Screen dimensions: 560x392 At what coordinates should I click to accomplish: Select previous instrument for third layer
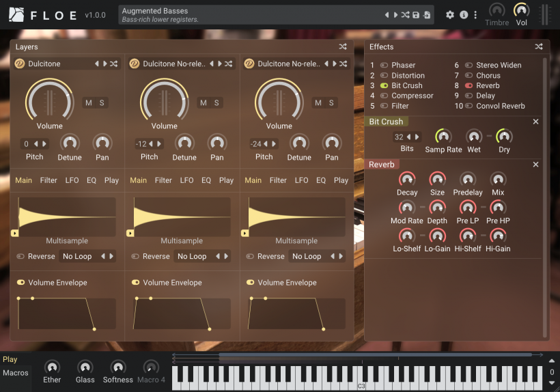click(326, 64)
